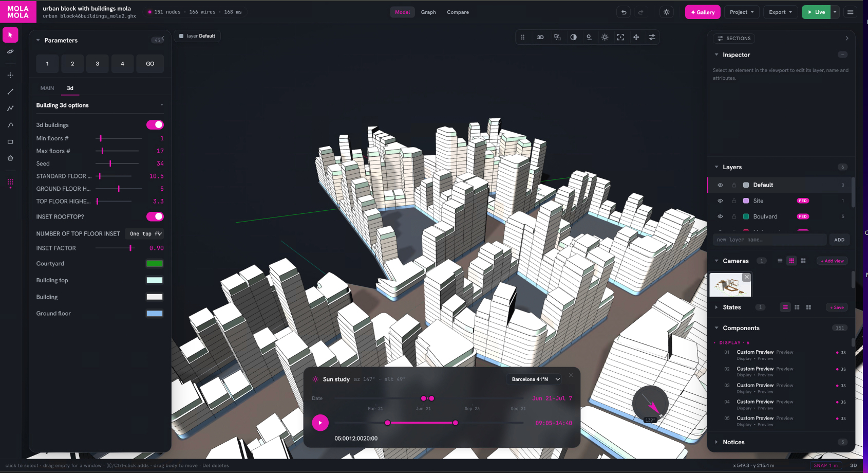Switch viewport to 3D mode button
Viewport: 868px width, 473px height.
point(540,37)
